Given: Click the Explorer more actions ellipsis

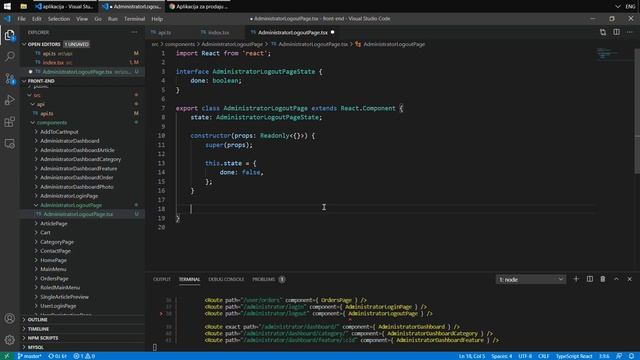Looking at the screenshot, I should [x=134, y=32].
